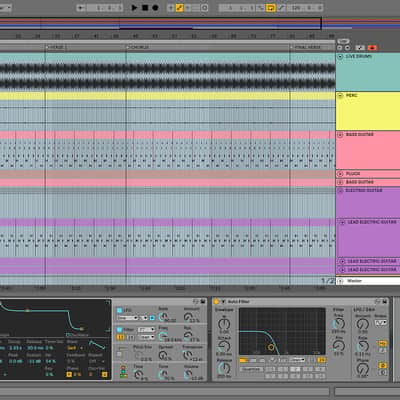The height and width of the screenshot is (400, 400).
Task: Click the Set locator button
Action: coord(343,41)
